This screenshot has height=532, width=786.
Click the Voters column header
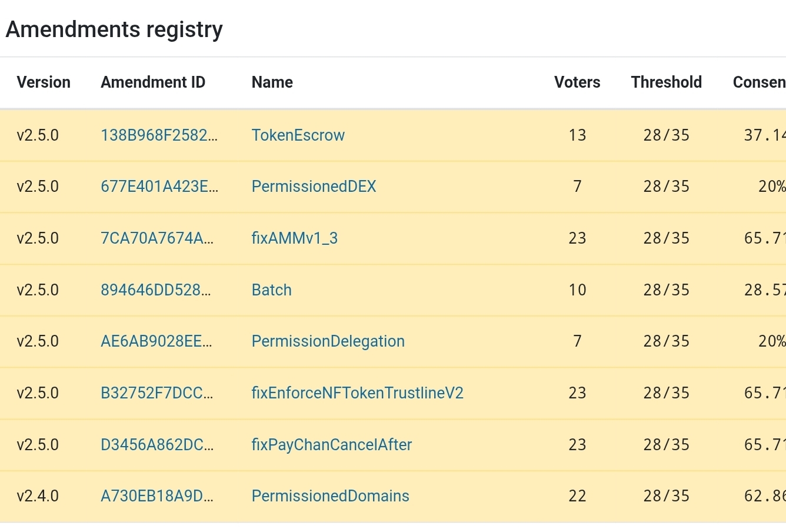(577, 82)
